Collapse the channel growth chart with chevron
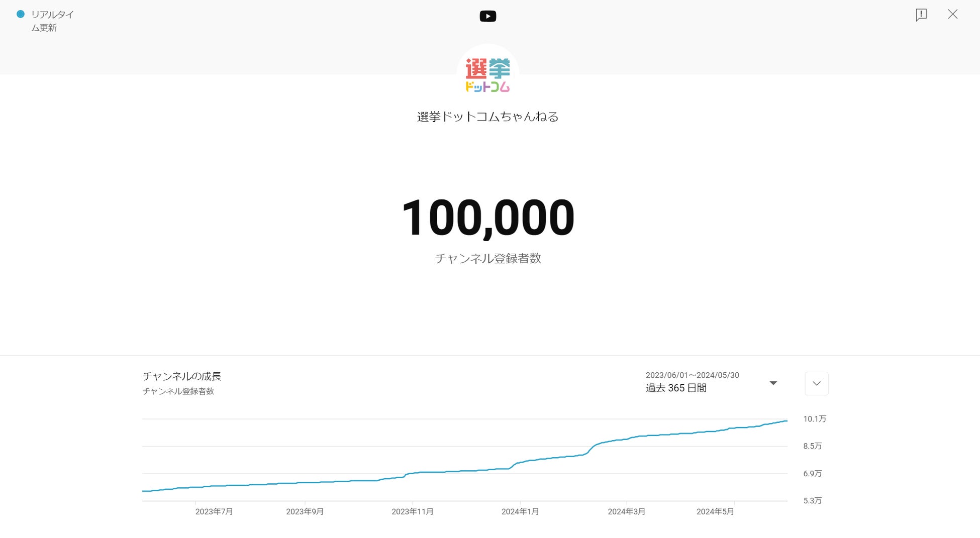The height and width of the screenshot is (538, 980). pyautogui.click(x=816, y=384)
